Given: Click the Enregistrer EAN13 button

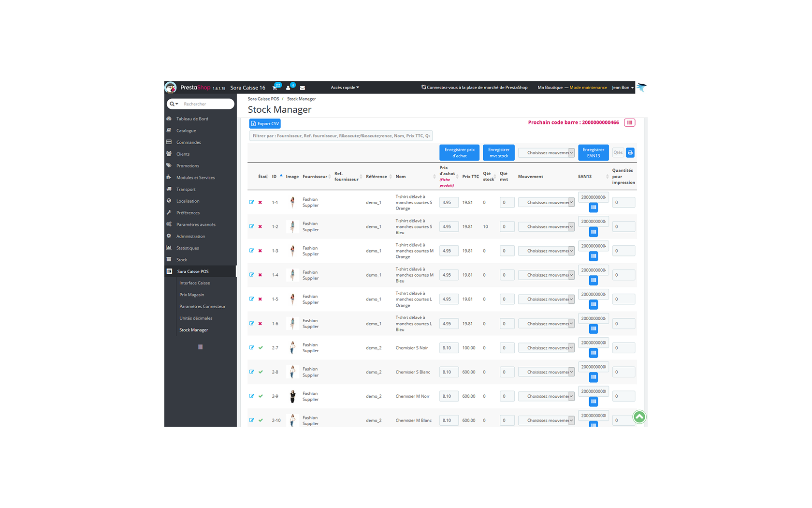Looking at the screenshot, I should pyautogui.click(x=594, y=153).
